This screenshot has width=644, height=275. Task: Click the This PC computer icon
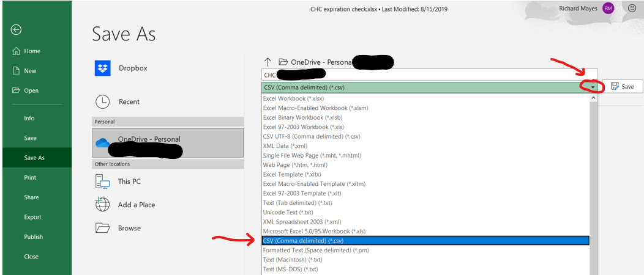[103, 182]
